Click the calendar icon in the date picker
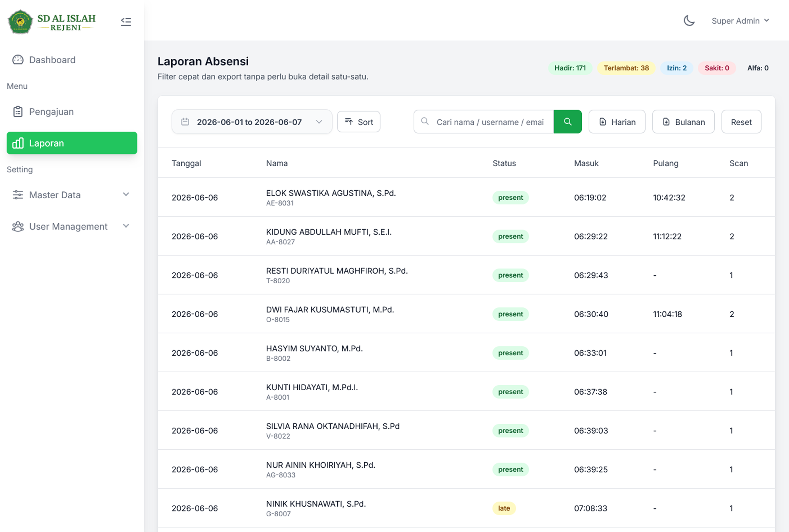The height and width of the screenshot is (532, 789). tap(185, 122)
